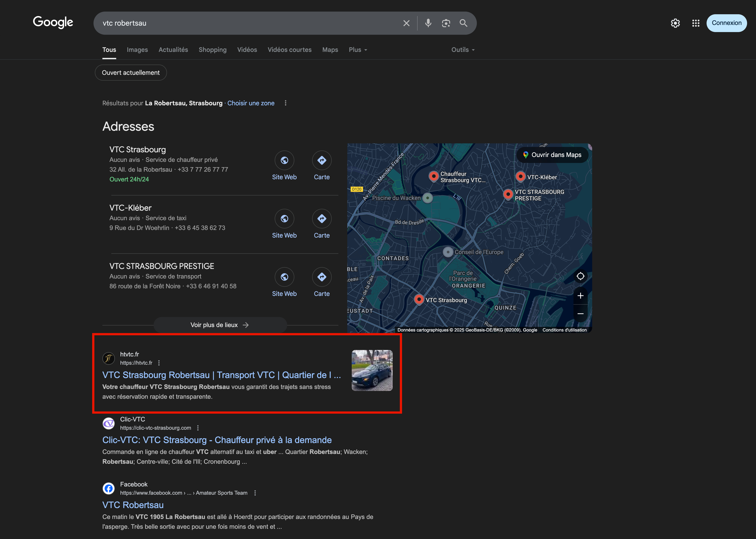This screenshot has width=756, height=539.
Task: Open the Clic-VTC search result link
Action: click(217, 440)
